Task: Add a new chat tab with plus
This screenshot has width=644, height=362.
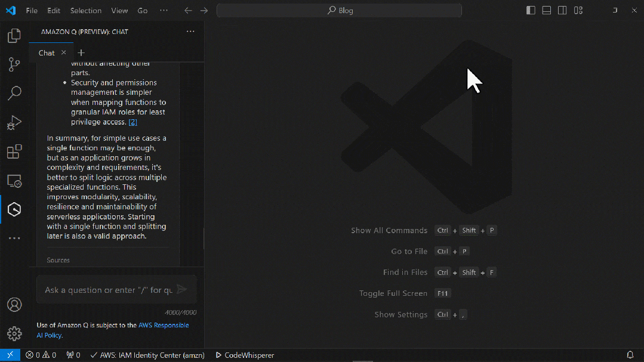Action: [x=81, y=52]
